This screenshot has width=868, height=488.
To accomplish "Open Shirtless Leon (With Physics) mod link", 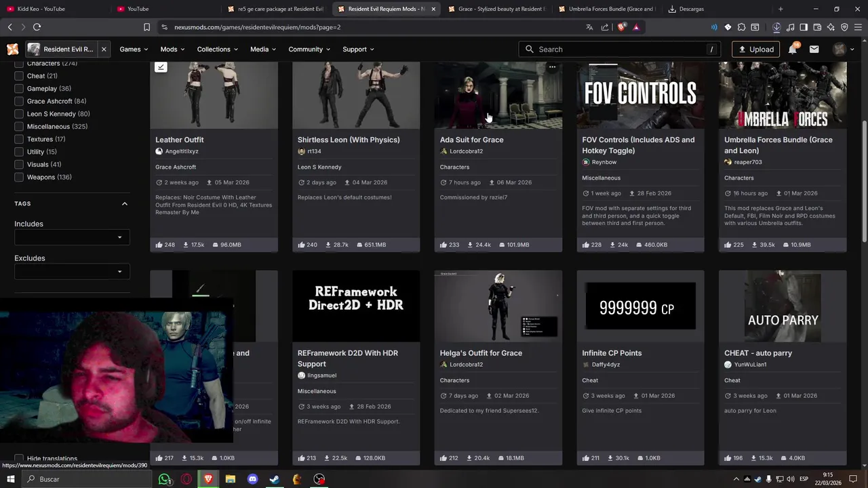I will click(x=349, y=140).
